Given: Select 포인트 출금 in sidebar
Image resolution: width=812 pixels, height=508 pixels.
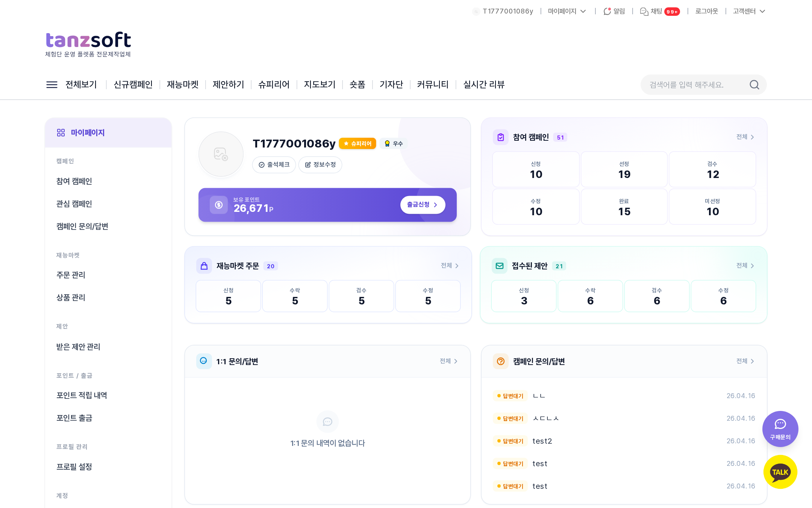Looking at the screenshot, I should pos(74,418).
